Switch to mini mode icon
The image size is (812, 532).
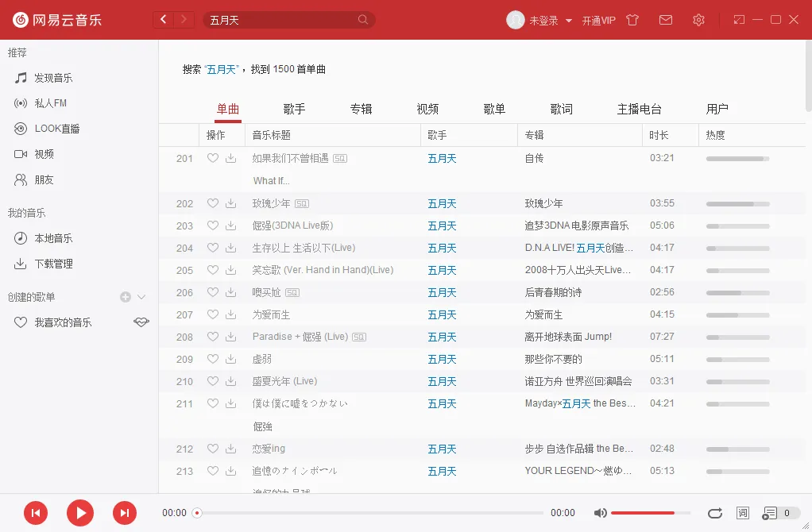click(x=739, y=20)
